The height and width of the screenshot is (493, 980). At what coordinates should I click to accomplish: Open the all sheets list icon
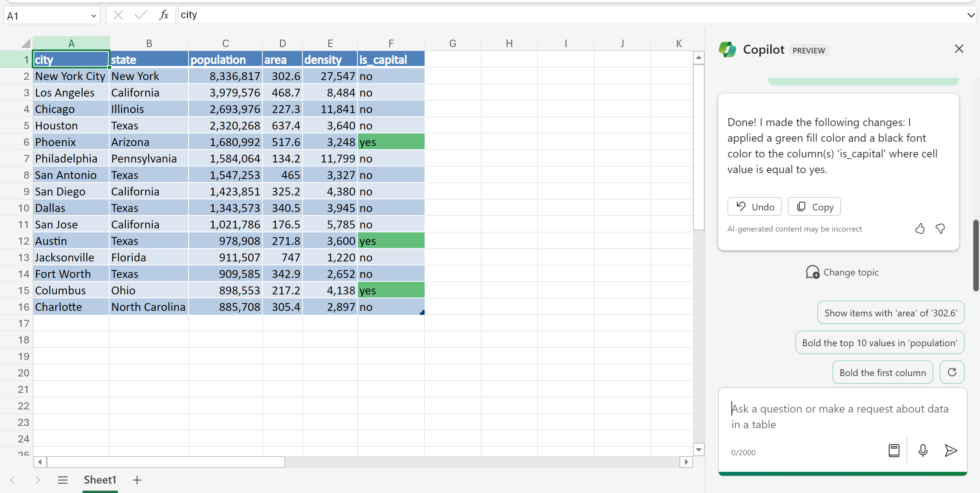click(x=63, y=480)
